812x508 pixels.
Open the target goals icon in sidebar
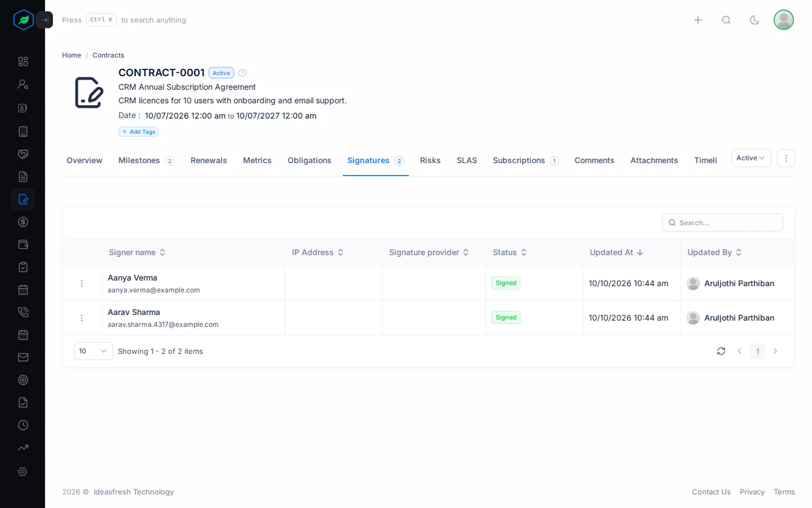(23, 380)
